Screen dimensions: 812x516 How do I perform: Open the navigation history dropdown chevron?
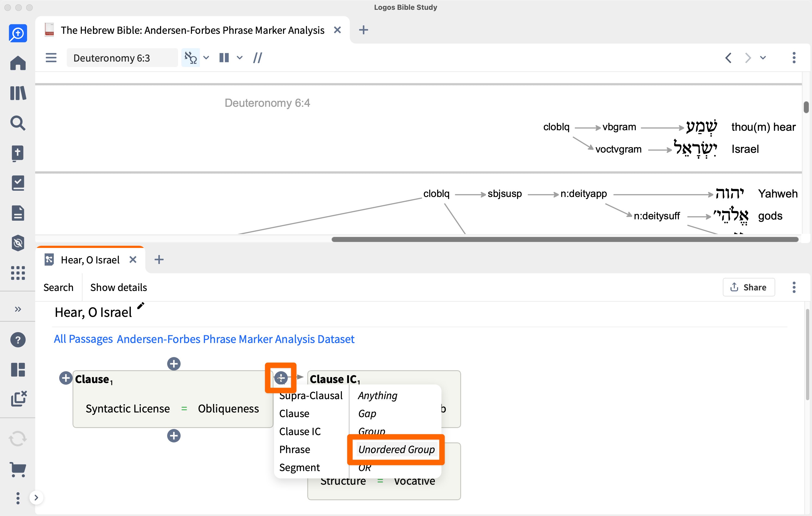click(x=763, y=58)
